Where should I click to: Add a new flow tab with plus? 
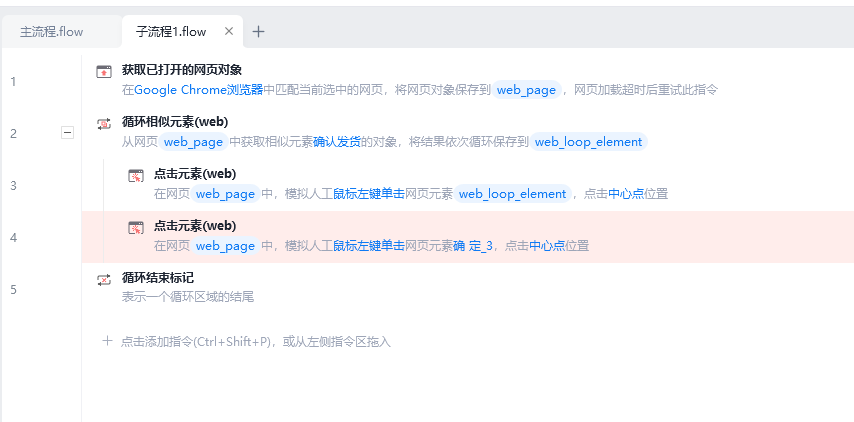tap(259, 32)
